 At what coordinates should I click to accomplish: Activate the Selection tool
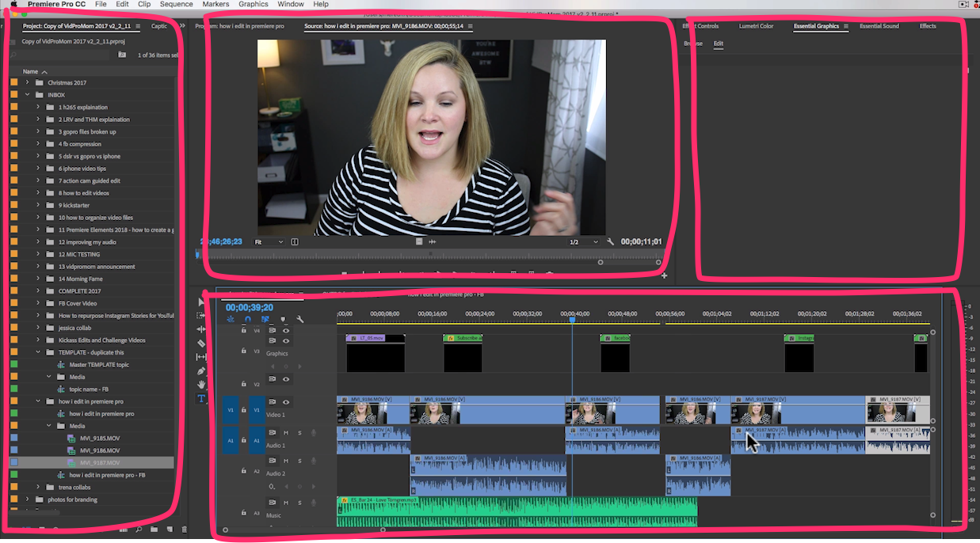200,302
